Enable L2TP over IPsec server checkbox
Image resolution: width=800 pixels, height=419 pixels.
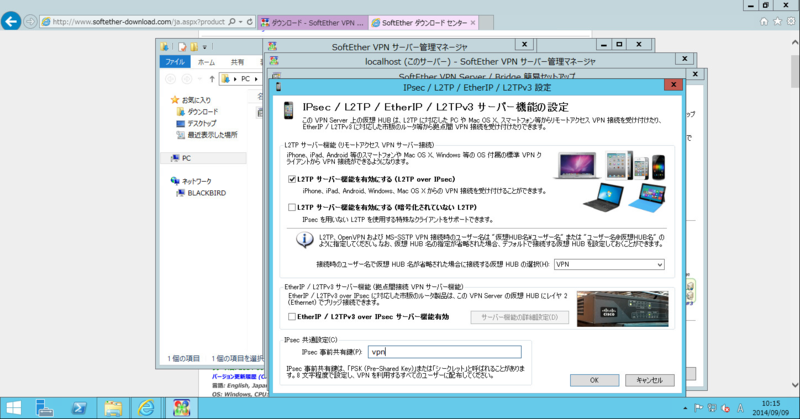tap(292, 179)
